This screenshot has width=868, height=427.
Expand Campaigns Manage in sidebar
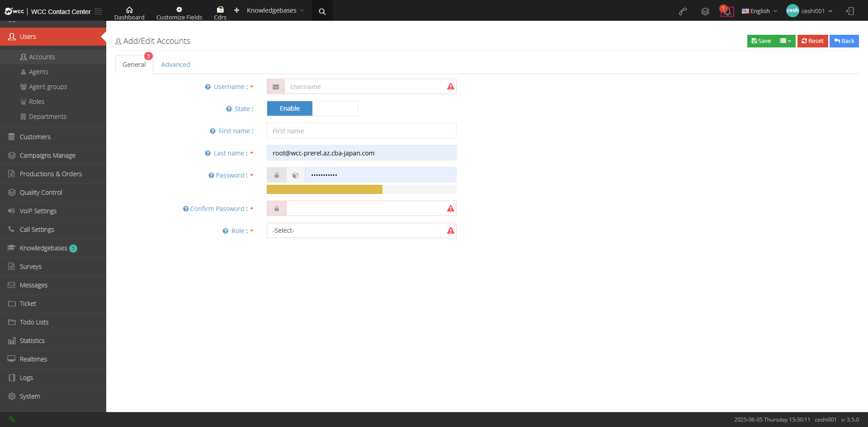tap(53, 155)
